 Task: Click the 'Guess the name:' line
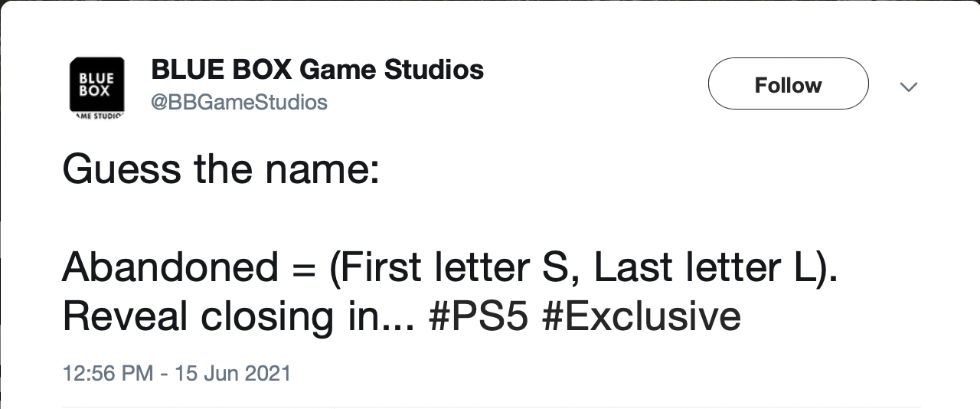point(220,169)
